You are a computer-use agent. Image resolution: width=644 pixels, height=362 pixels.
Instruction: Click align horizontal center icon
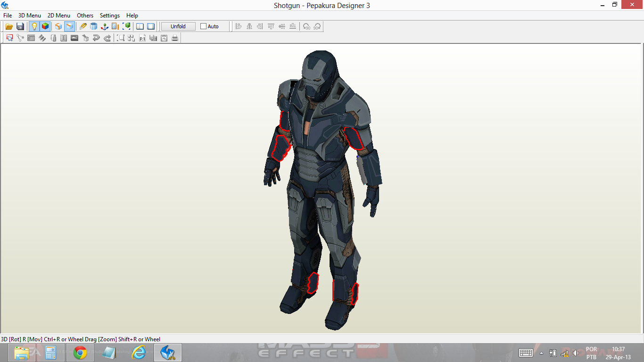click(x=249, y=26)
